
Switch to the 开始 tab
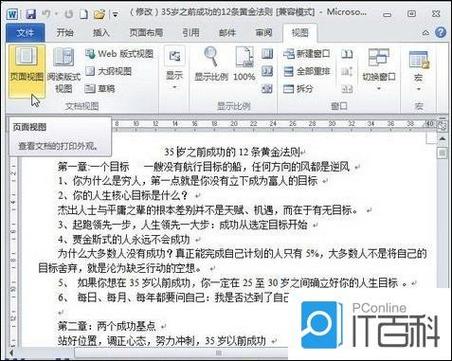(x=65, y=33)
